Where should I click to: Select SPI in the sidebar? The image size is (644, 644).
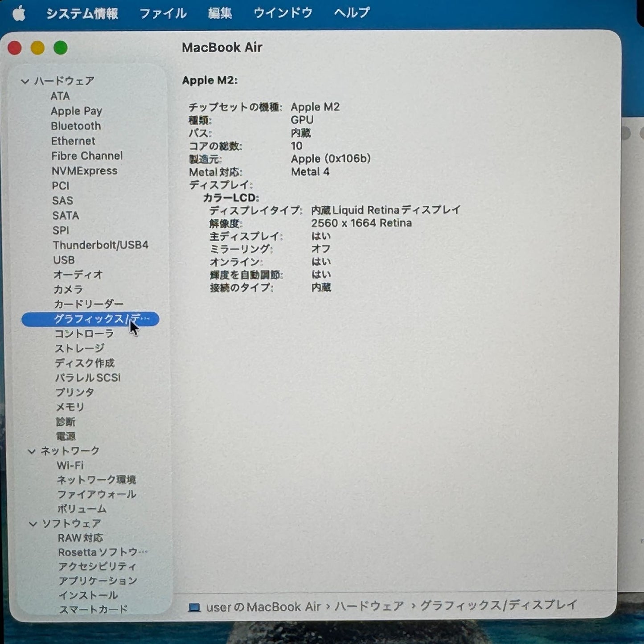[x=61, y=230]
